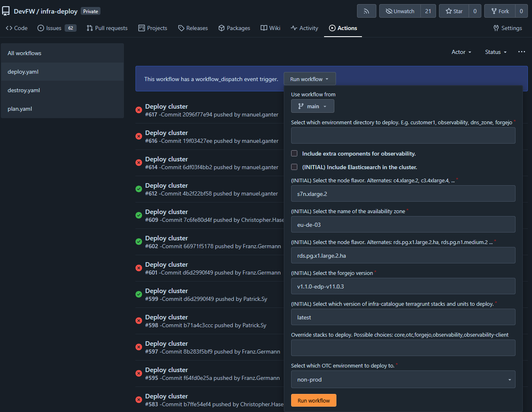The image size is (532, 412).
Task: Expand the Actor filter dropdown
Action: tap(461, 52)
